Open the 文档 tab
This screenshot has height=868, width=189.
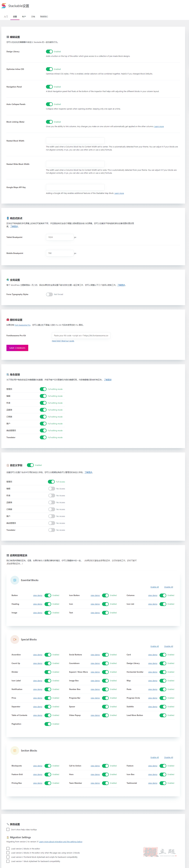(33, 16)
